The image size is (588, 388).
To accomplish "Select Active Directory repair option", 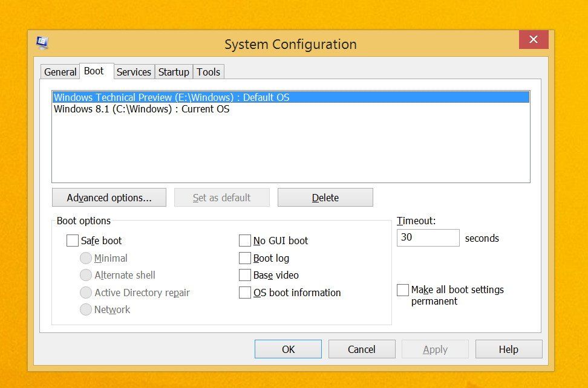I will (86, 293).
